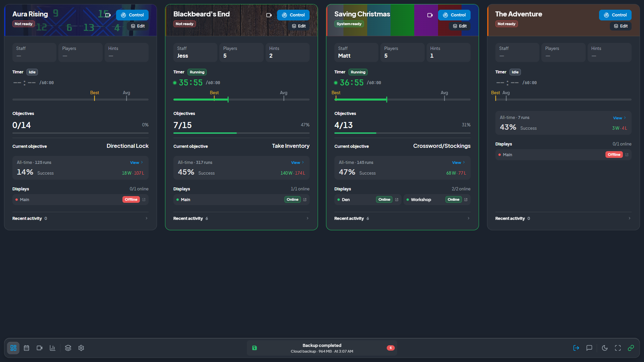Image resolution: width=644 pixels, height=362 pixels.
Task: Click Edit button for Blackbeard's End
Action: [x=299, y=26]
